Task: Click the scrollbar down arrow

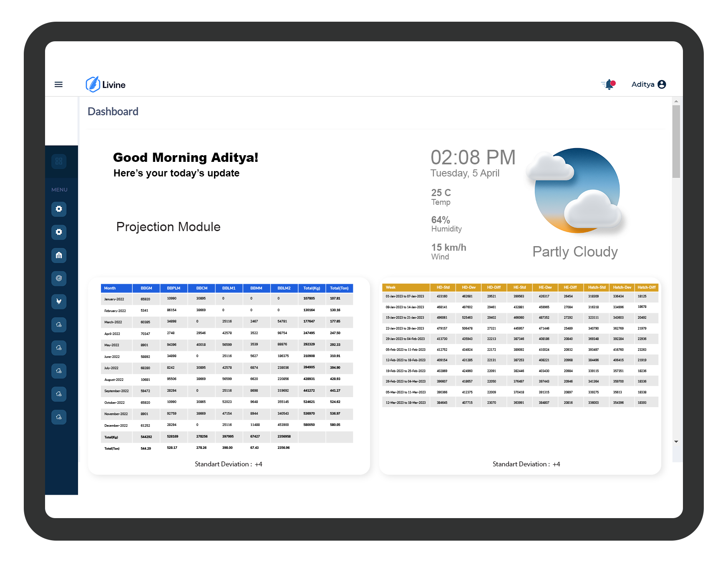Action: point(676,441)
